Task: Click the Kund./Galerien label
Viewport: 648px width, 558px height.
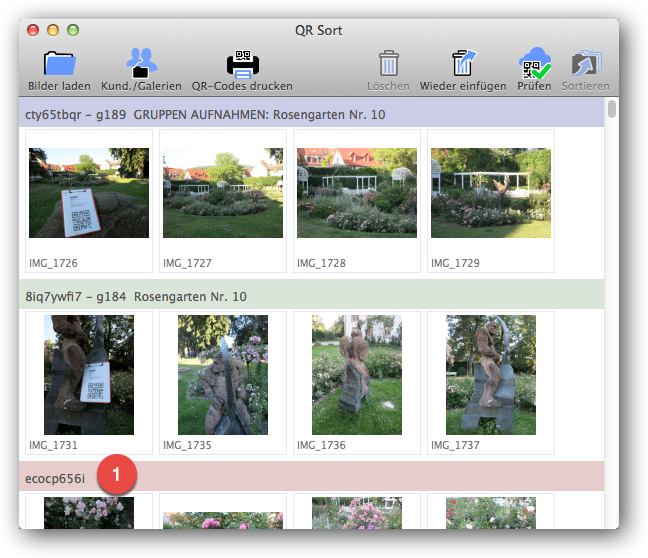Action: 141,86
